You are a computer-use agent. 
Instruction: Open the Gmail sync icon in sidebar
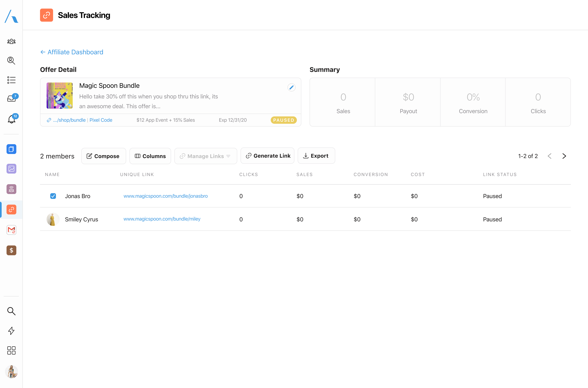[11, 230]
